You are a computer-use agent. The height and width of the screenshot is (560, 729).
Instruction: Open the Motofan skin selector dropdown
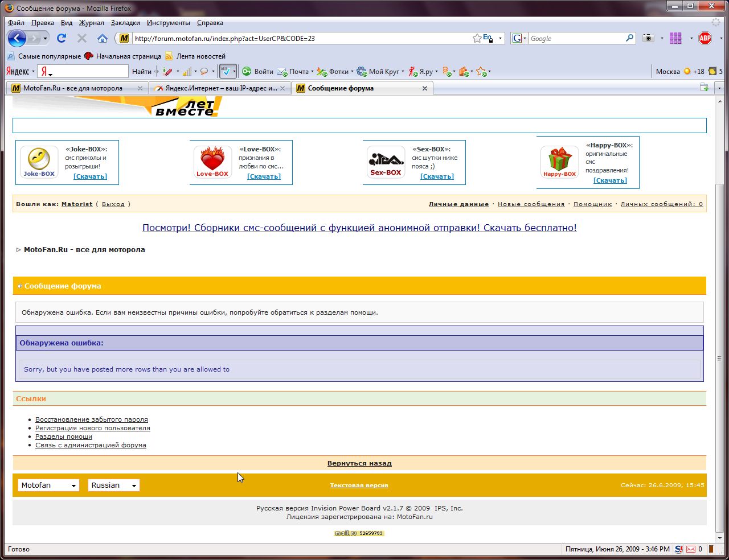pyautogui.click(x=49, y=485)
